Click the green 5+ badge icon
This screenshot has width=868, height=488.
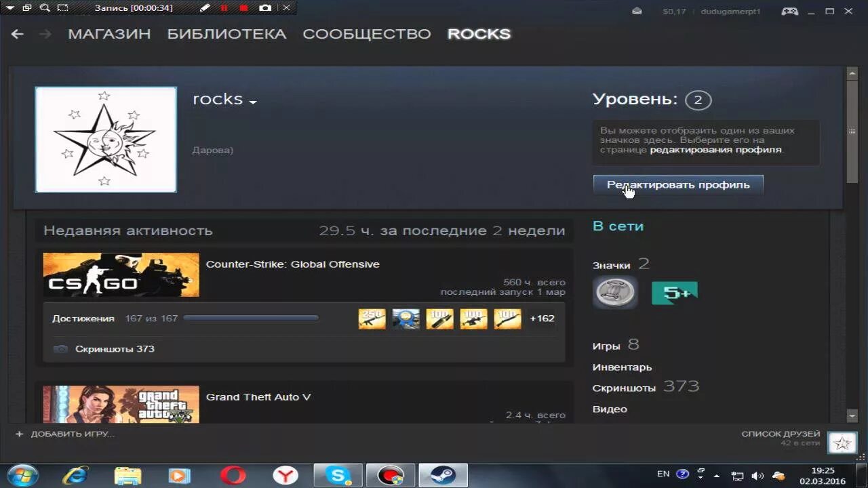click(x=675, y=293)
